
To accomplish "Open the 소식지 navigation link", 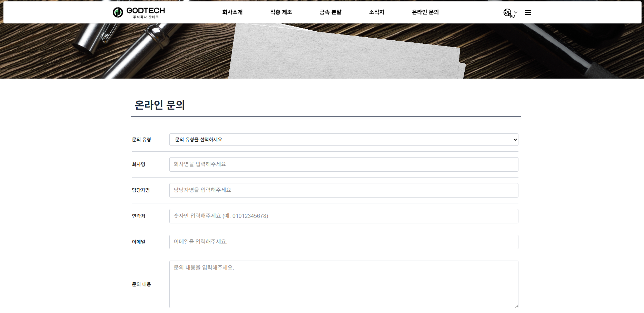I will point(376,12).
